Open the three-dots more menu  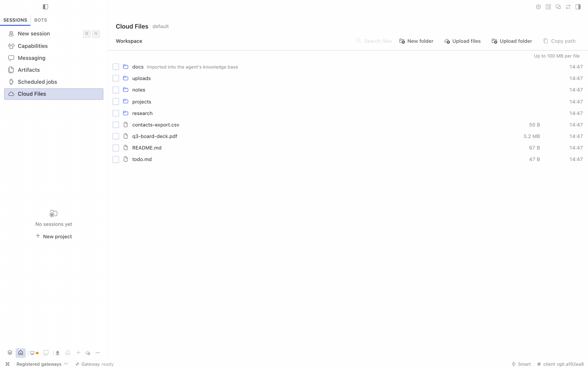[98, 353]
